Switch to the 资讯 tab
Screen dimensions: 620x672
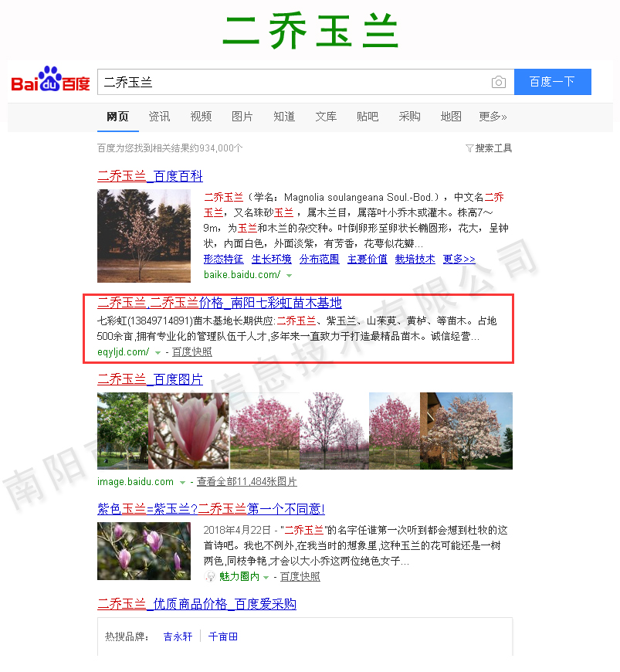coord(159,117)
